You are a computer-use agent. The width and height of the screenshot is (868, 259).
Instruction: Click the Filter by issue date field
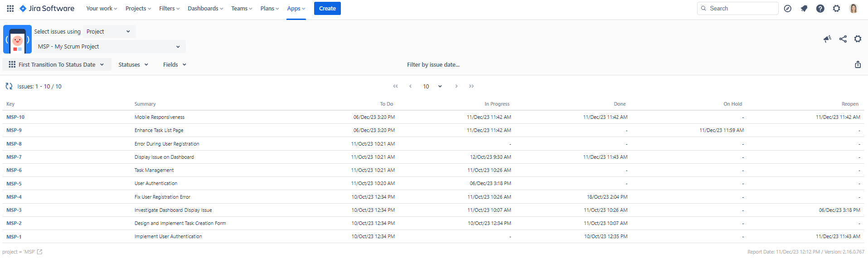433,64
